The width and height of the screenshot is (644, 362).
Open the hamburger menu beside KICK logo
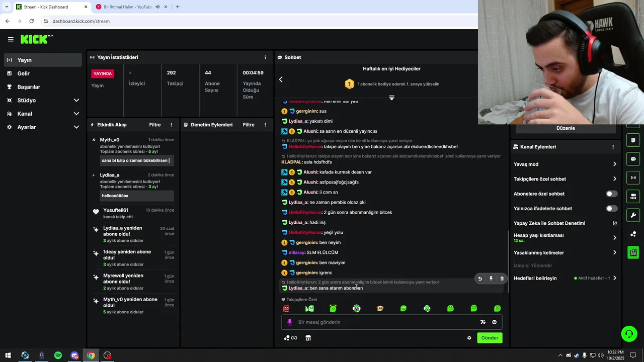point(11,39)
